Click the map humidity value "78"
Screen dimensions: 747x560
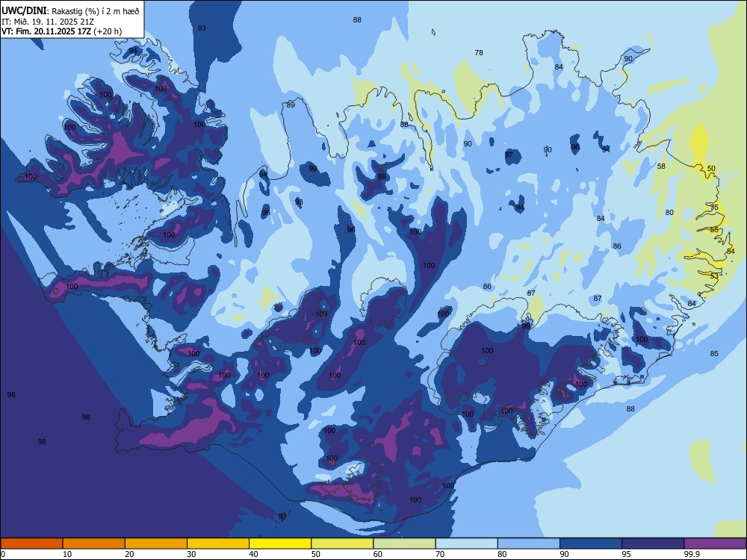(x=479, y=53)
